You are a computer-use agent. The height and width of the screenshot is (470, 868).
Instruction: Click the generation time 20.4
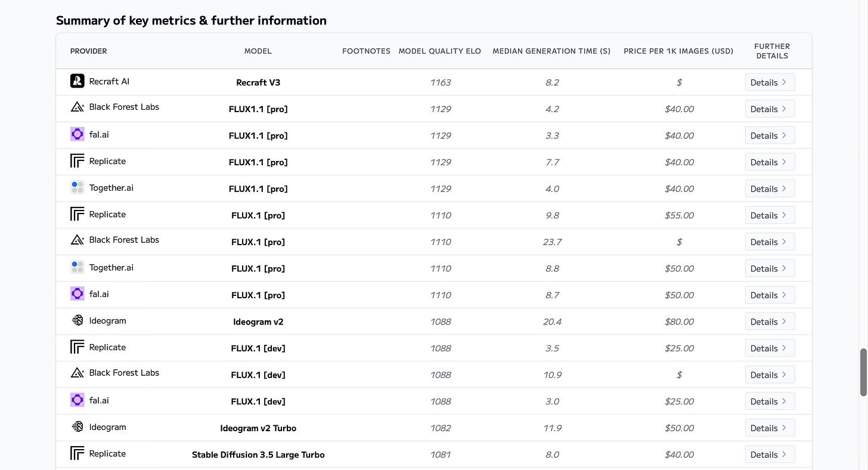click(552, 321)
